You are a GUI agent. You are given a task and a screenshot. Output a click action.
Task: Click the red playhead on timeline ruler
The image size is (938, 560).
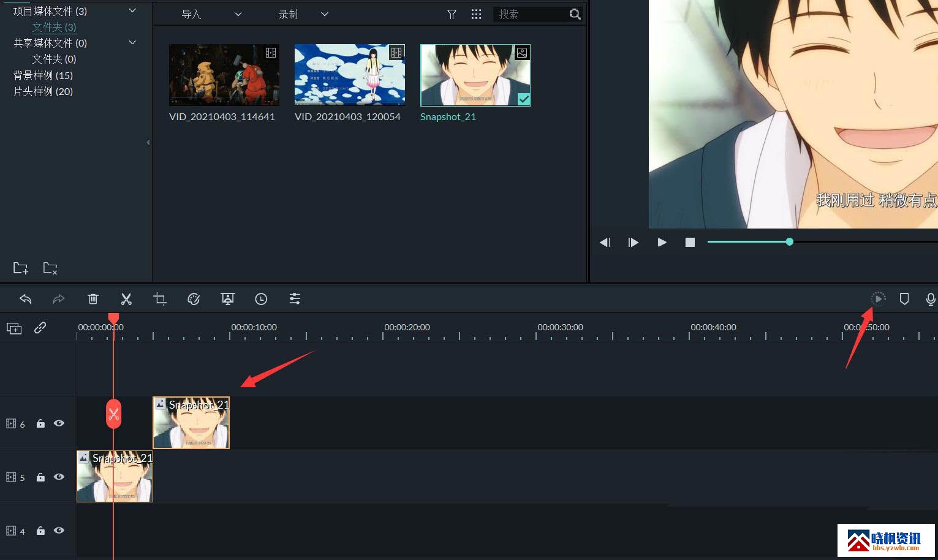click(113, 319)
